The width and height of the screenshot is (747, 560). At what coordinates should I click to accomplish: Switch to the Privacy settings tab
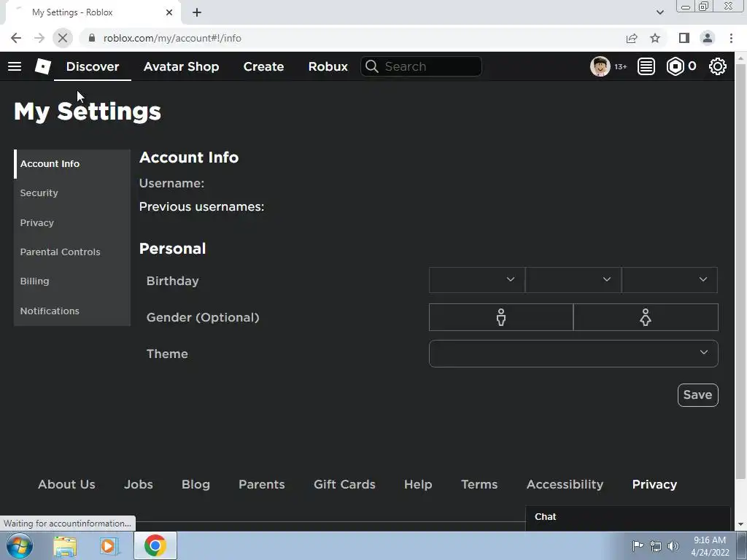click(72, 222)
